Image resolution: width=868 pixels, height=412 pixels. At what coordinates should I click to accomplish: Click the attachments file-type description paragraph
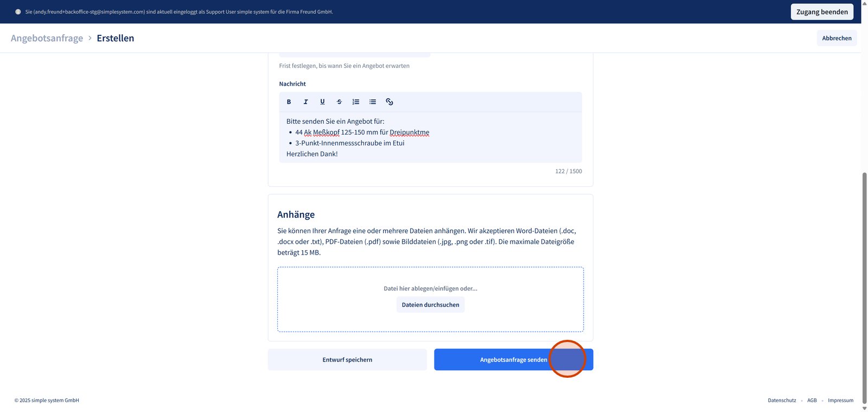426,242
